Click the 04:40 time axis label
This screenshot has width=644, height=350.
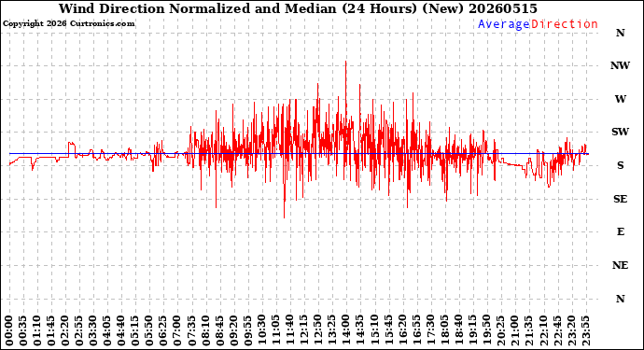[x=121, y=330]
